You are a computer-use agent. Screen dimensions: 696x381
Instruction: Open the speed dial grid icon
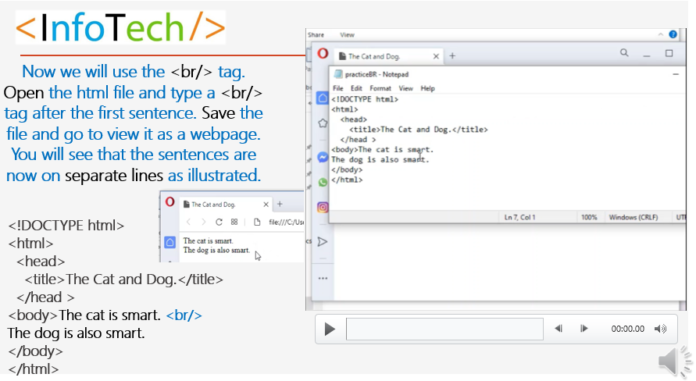click(234, 222)
